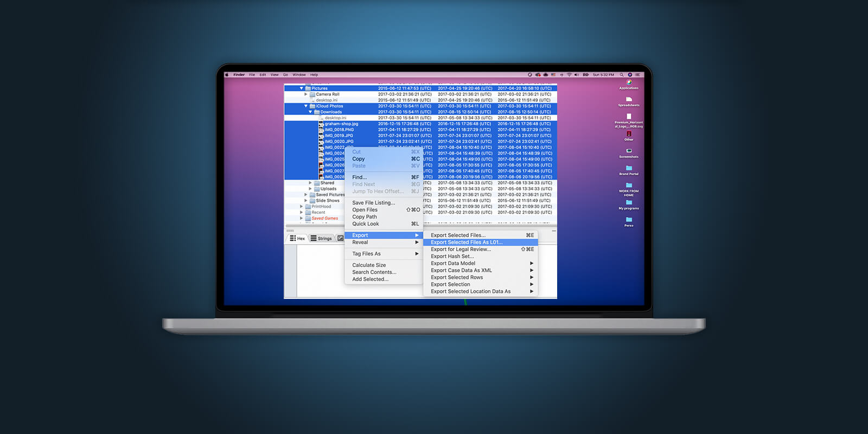Choose Export Hash Set... item
This screenshot has height=434, width=868.
(481, 257)
